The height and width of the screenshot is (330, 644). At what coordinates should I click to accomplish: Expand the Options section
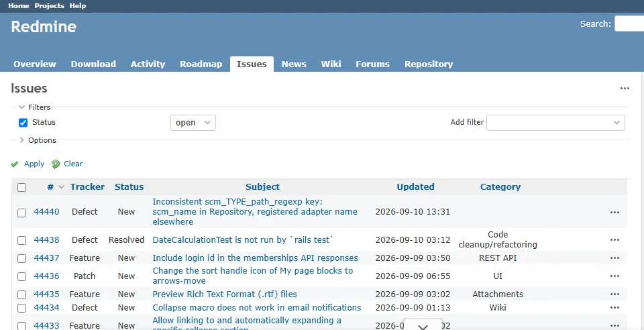(38, 140)
